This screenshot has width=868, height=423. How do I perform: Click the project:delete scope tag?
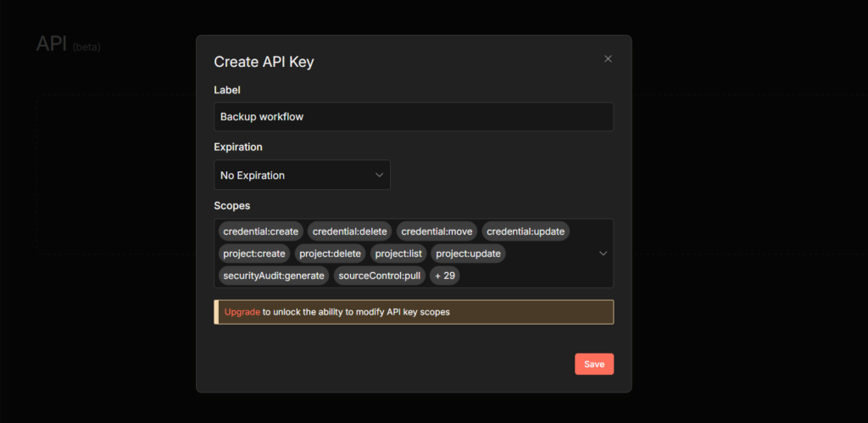click(330, 253)
